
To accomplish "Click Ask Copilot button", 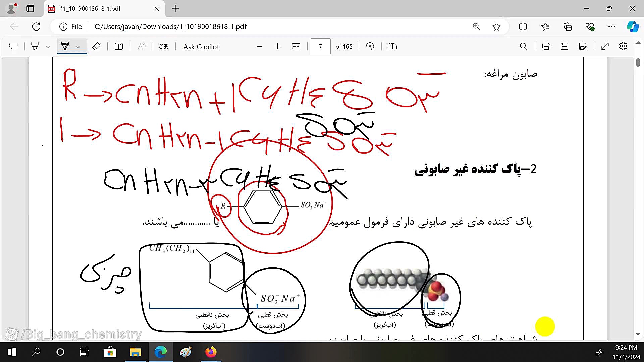I will tap(201, 47).
